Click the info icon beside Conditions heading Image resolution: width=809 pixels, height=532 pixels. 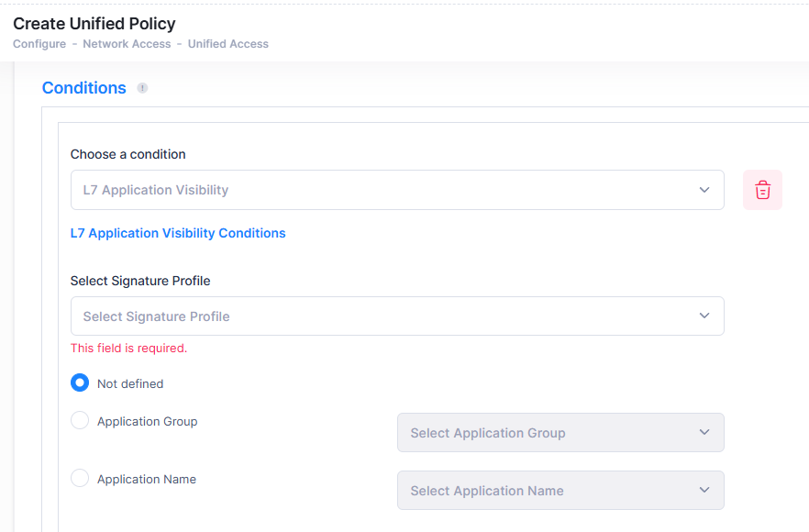click(x=142, y=88)
